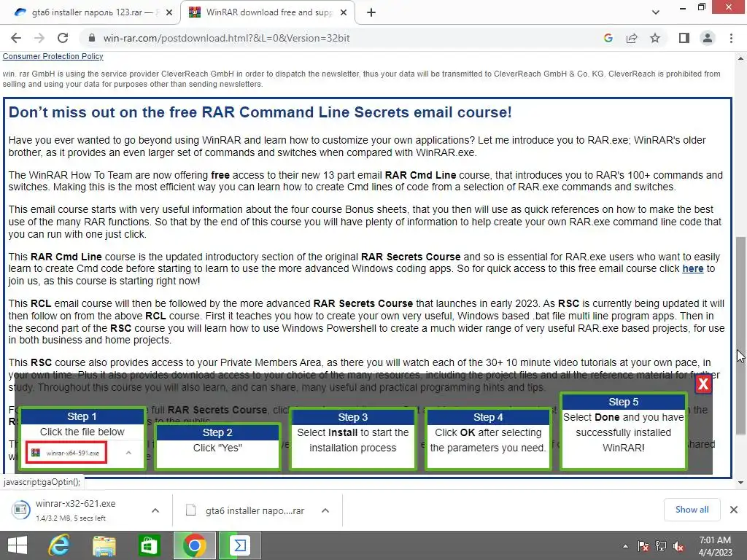Open the network tray icon
Screen dimensions: 747x560
[661, 545]
